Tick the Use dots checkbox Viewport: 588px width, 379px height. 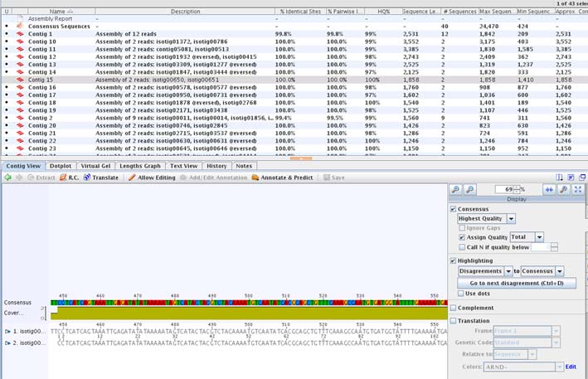coord(461,294)
